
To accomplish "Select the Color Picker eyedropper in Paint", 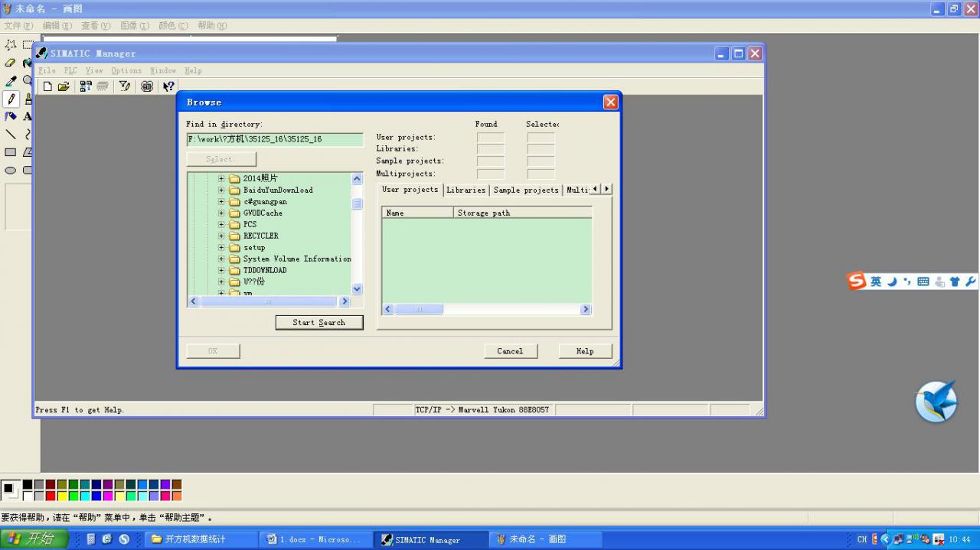I will pyautogui.click(x=11, y=80).
